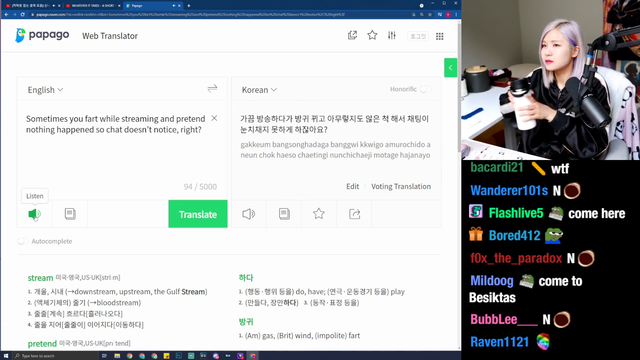The image size is (640, 360).
Task: Open Sticky Notes from the taskbar
Action: [167, 356]
